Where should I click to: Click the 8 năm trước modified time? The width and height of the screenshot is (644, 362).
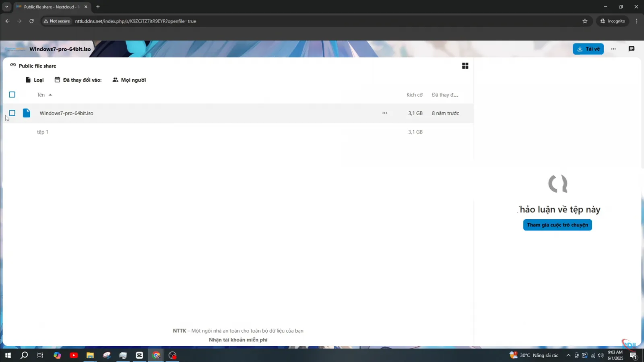click(446, 113)
